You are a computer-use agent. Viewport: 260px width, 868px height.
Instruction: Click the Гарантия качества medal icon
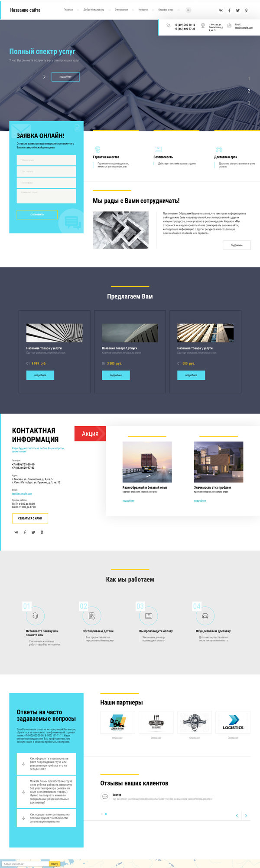97,149
